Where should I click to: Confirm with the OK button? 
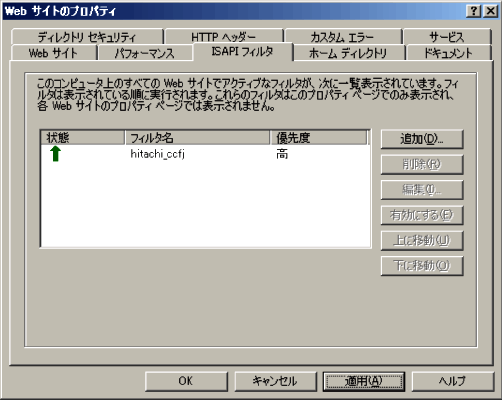[186, 381]
